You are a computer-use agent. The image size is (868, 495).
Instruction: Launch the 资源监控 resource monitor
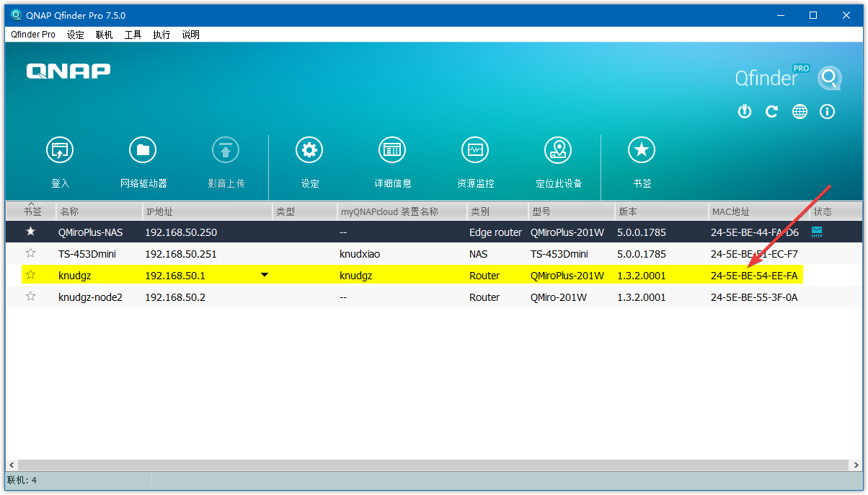(475, 150)
